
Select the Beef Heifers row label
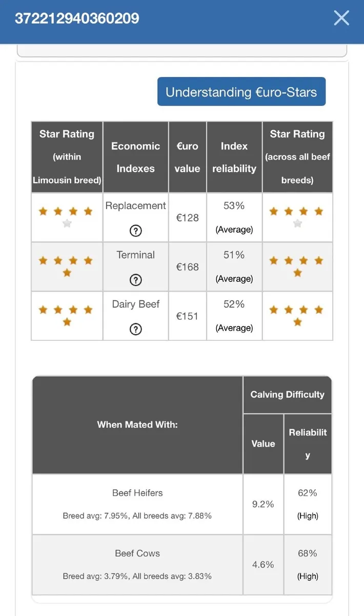[x=137, y=493]
